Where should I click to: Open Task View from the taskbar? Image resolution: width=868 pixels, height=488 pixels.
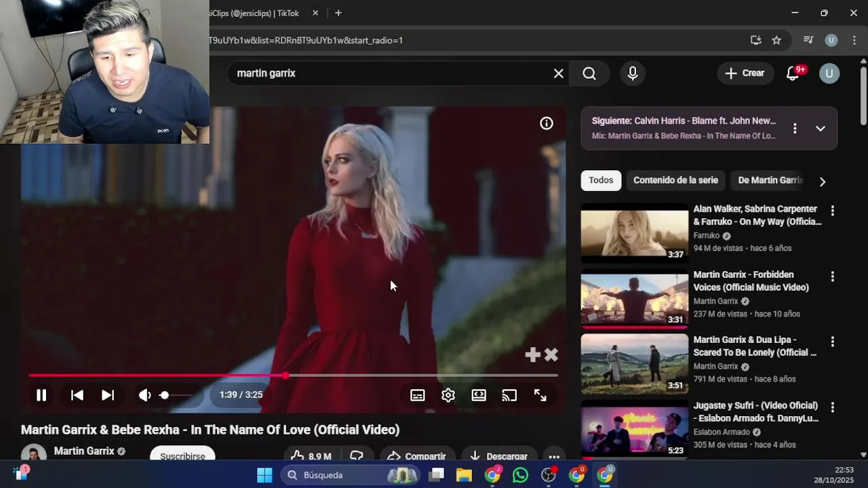(436, 475)
